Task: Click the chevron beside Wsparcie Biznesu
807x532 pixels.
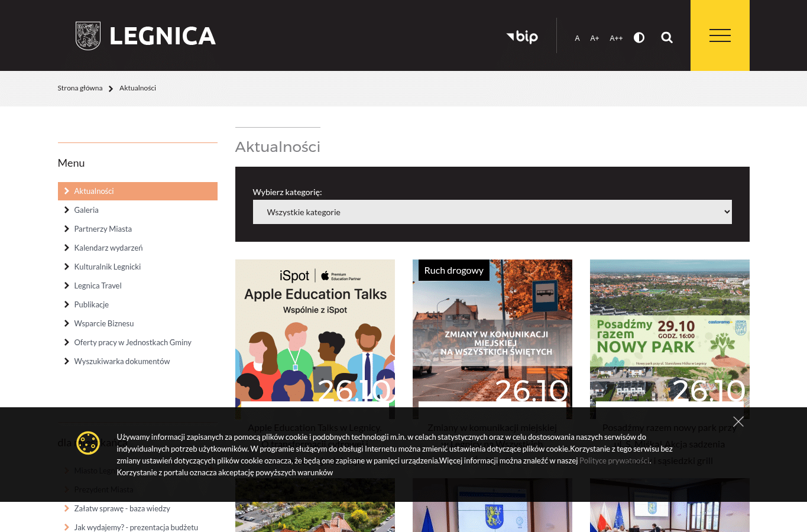Action: [x=67, y=323]
